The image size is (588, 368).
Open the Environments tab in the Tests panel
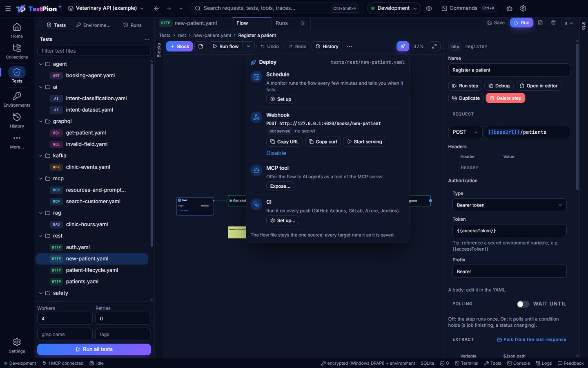coord(94,25)
